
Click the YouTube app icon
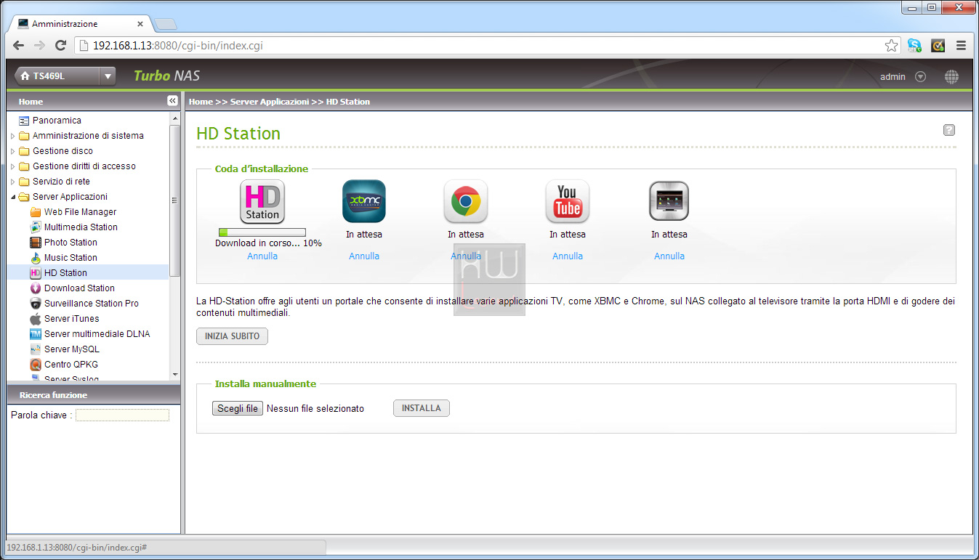[568, 201]
